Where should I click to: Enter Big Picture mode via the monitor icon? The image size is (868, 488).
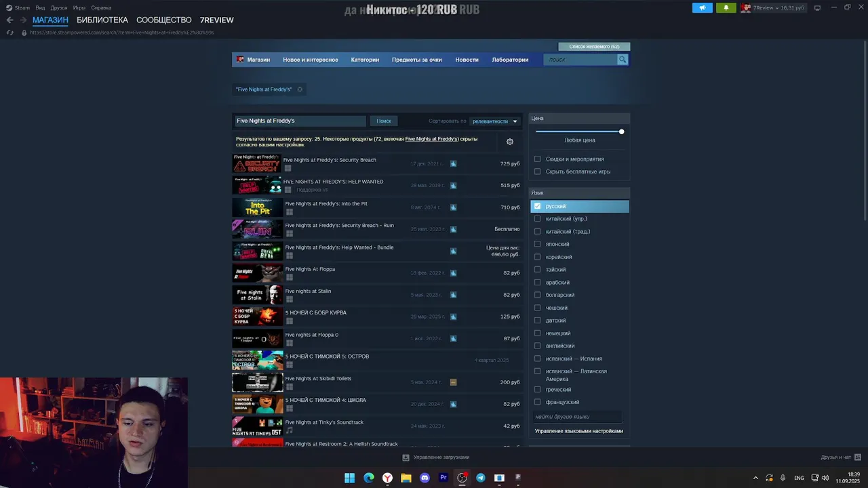click(817, 7)
